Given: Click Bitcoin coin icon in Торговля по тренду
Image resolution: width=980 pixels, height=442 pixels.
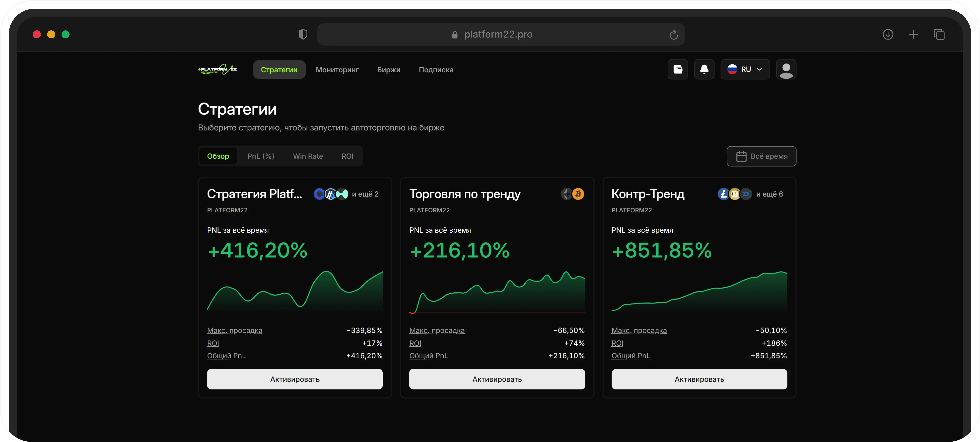Looking at the screenshot, I should tap(578, 194).
